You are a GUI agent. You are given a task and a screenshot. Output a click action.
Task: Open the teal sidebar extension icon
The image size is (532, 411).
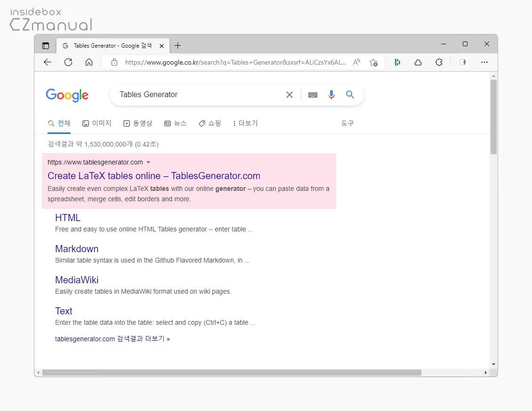click(397, 62)
